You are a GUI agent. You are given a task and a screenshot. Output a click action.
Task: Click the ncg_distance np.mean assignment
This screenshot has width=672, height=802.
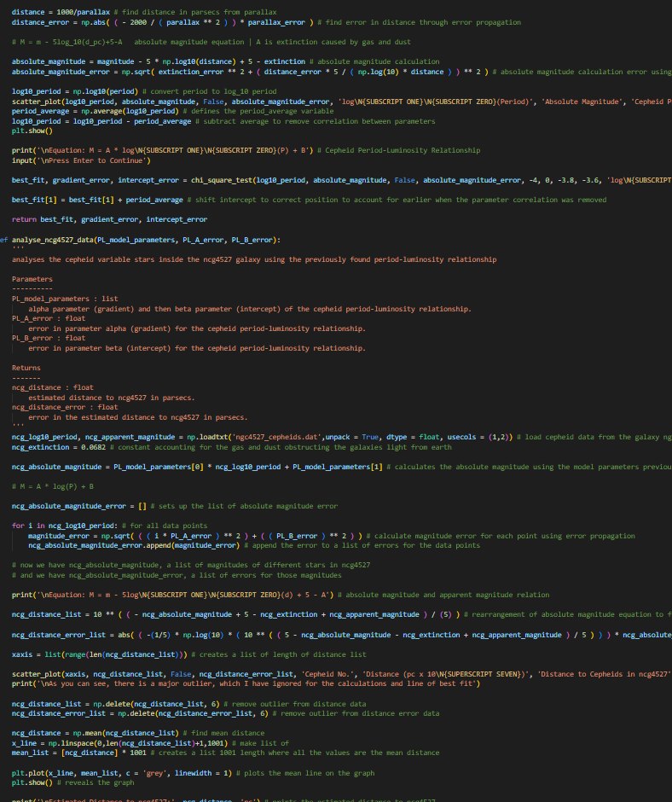tap(94, 733)
